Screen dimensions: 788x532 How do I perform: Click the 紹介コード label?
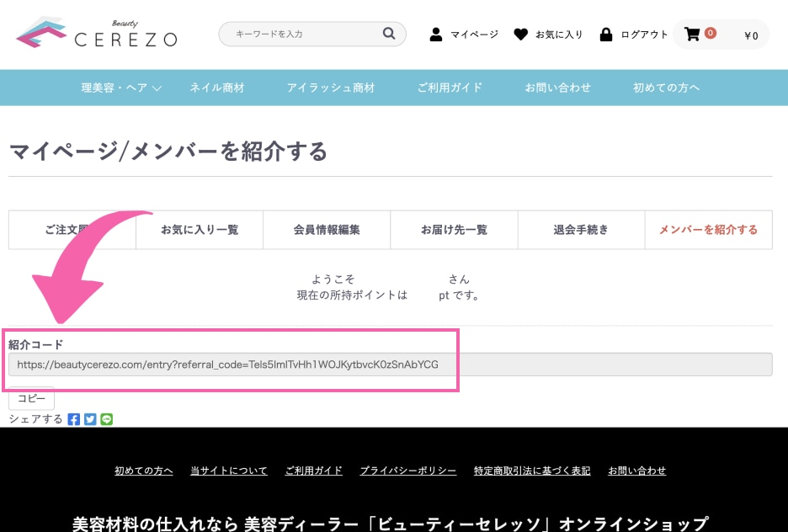click(35, 344)
